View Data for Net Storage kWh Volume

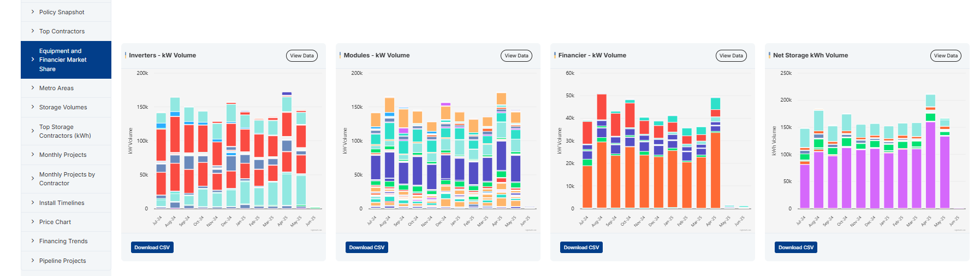pos(945,56)
